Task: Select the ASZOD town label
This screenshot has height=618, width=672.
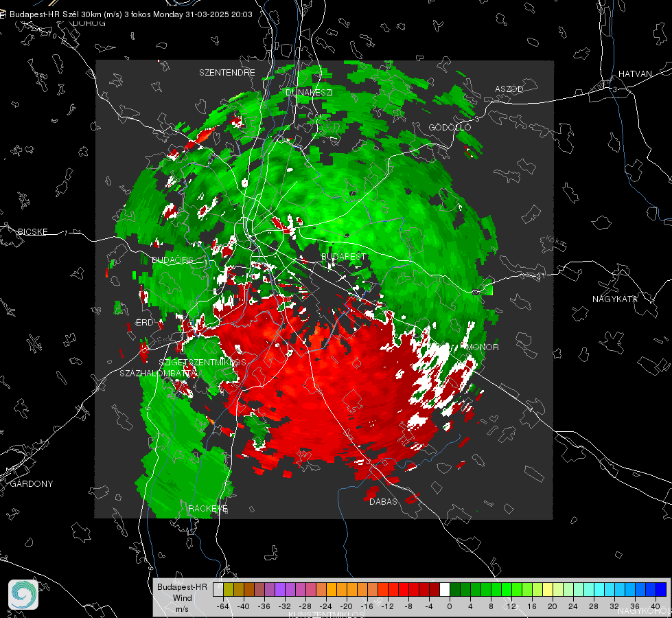Action: tap(509, 89)
